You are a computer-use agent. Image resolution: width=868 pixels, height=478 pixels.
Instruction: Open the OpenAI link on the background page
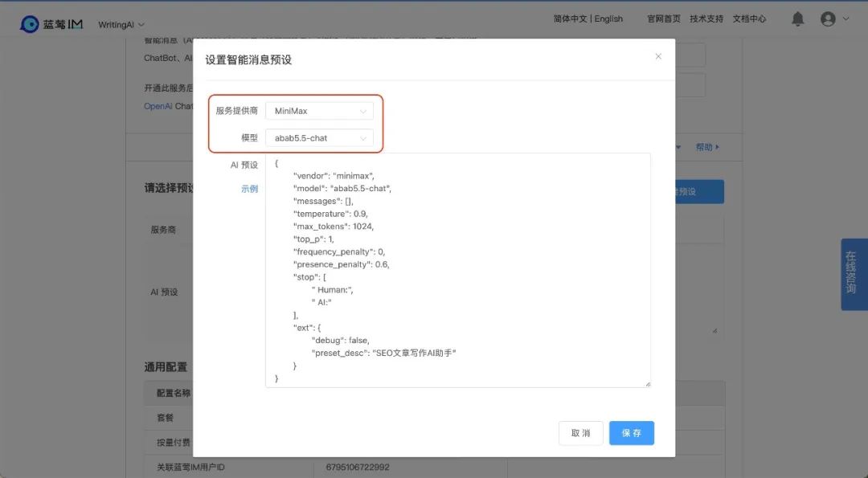click(x=158, y=106)
